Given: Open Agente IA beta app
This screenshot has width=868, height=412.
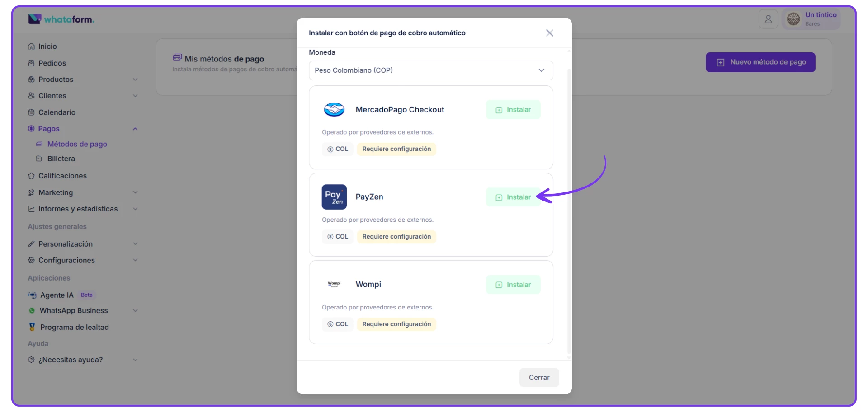Looking at the screenshot, I should (57, 295).
